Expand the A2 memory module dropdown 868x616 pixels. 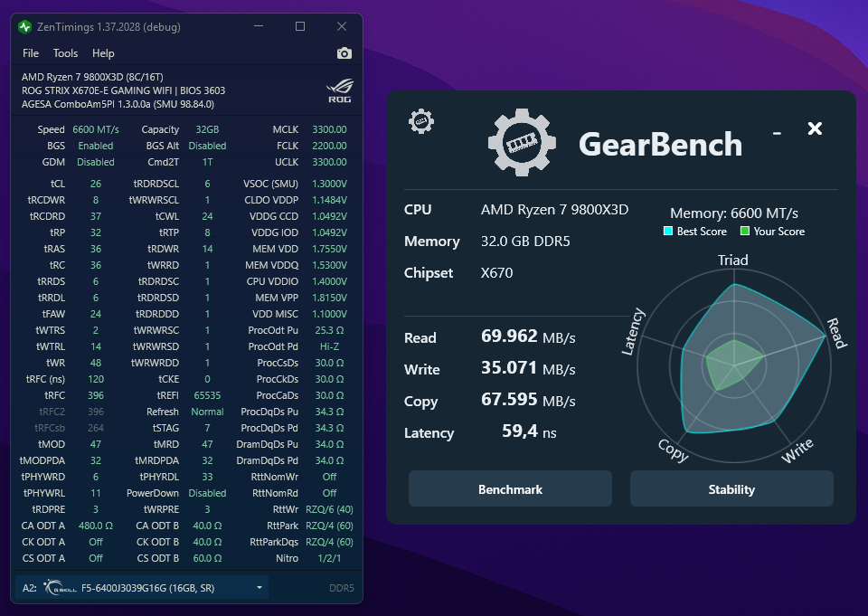point(259,588)
